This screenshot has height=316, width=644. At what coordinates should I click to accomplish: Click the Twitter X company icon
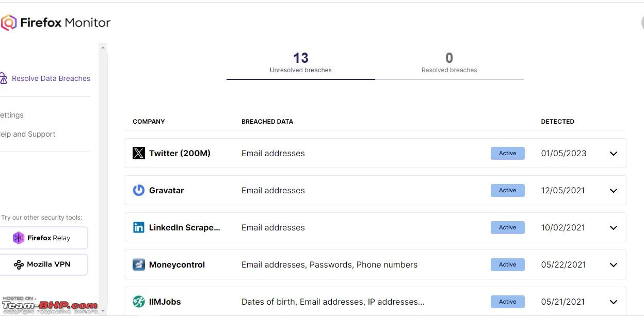[x=139, y=153]
